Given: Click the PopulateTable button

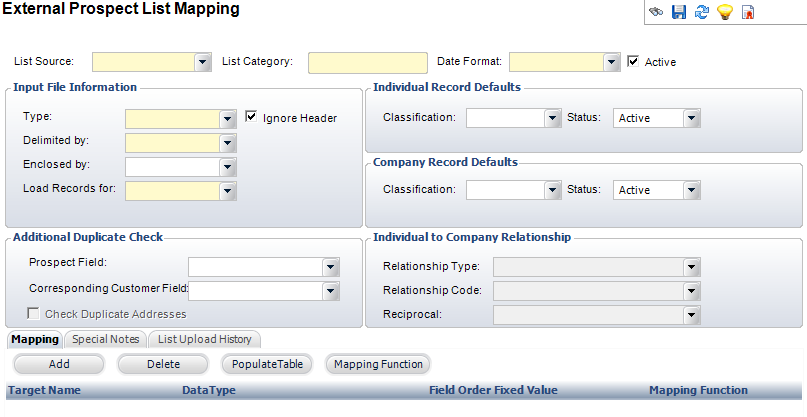Looking at the screenshot, I should 266,364.
